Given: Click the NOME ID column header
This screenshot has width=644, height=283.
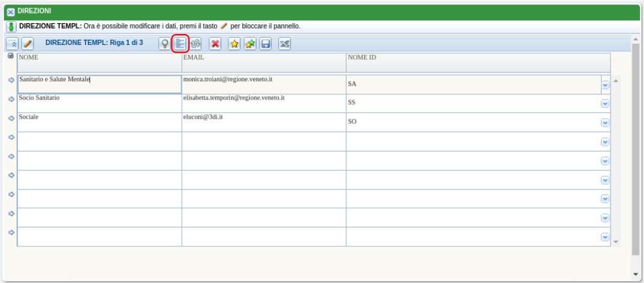Looking at the screenshot, I should pos(362,58).
